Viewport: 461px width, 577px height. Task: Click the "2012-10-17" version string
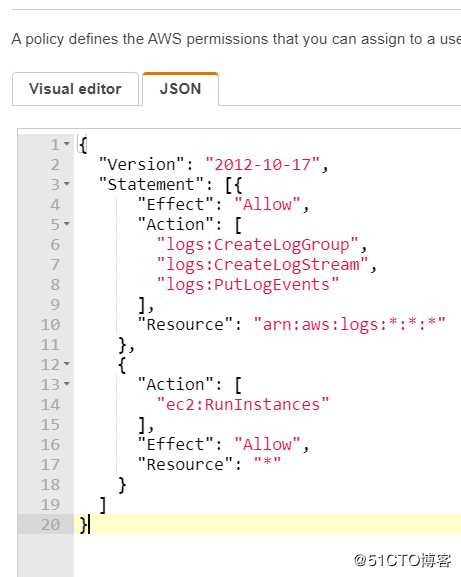(x=263, y=164)
